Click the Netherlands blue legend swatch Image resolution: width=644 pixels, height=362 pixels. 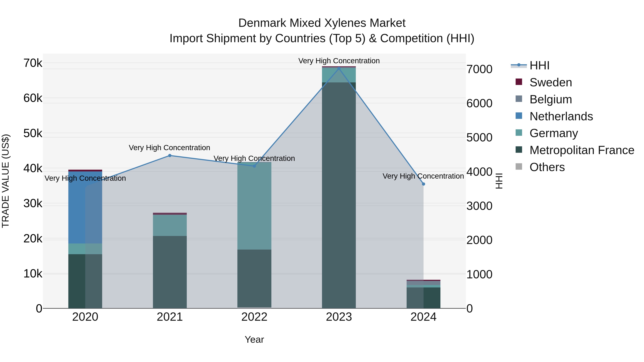(x=519, y=116)
